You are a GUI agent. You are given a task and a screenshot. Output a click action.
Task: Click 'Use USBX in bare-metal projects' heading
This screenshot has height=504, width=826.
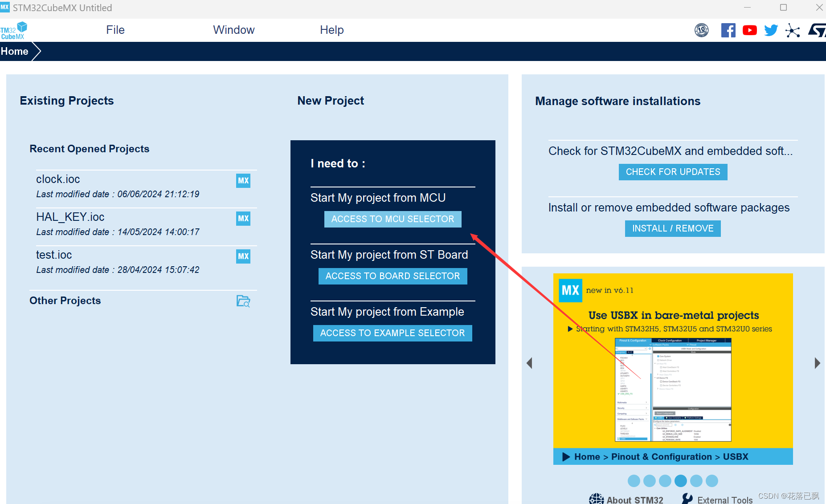674,315
